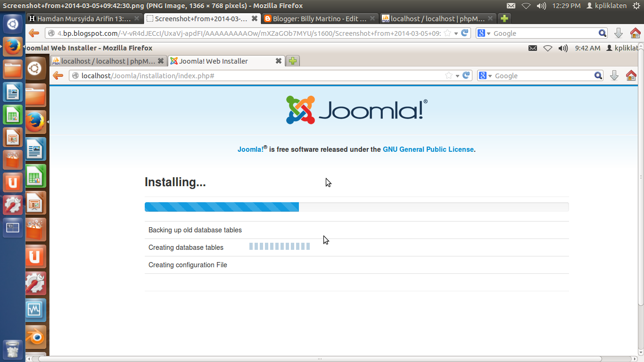Open Ubuntu Software Center in the outer launcher
The width and height of the screenshot is (644, 362).
[13, 160]
